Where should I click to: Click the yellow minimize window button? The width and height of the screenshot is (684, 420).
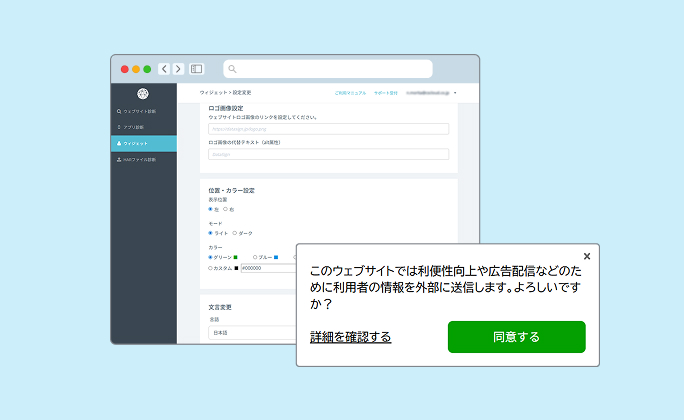click(x=136, y=69)
